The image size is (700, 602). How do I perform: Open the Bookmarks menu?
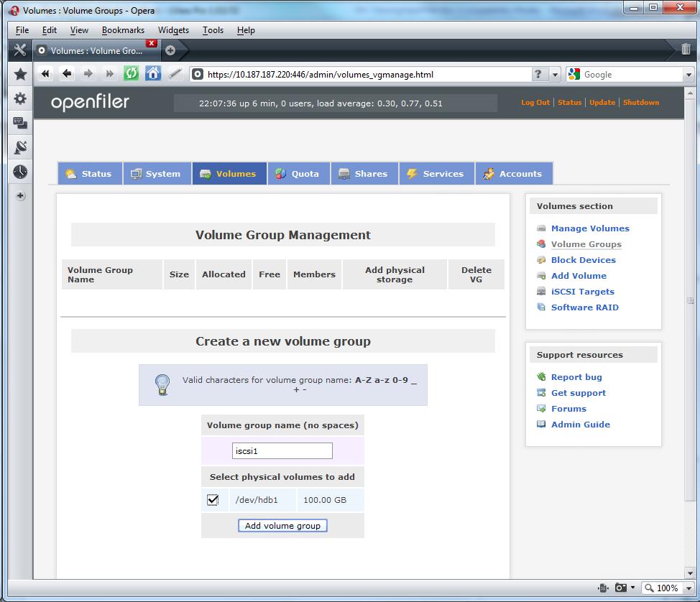point(123,30)
